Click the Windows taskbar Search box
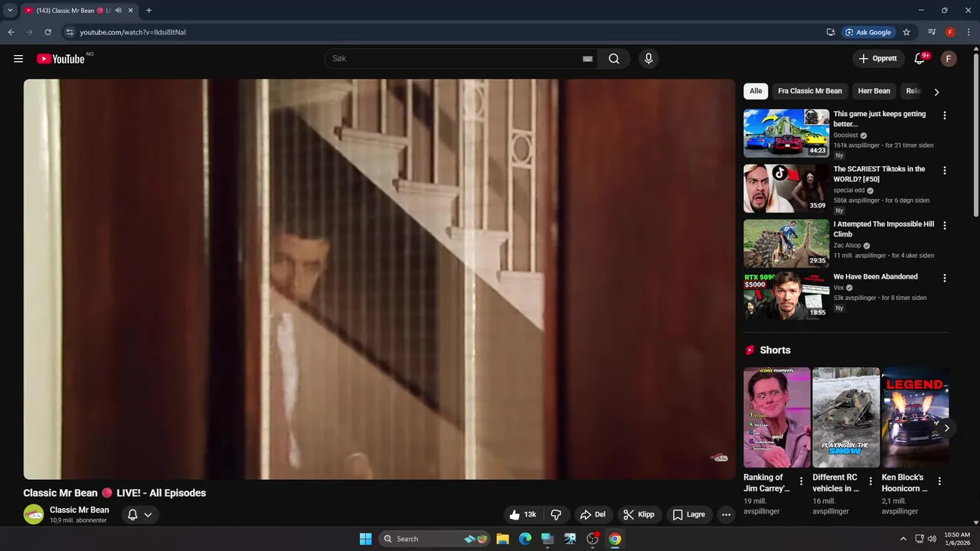 pyautogui.click(x=436, y=539)
